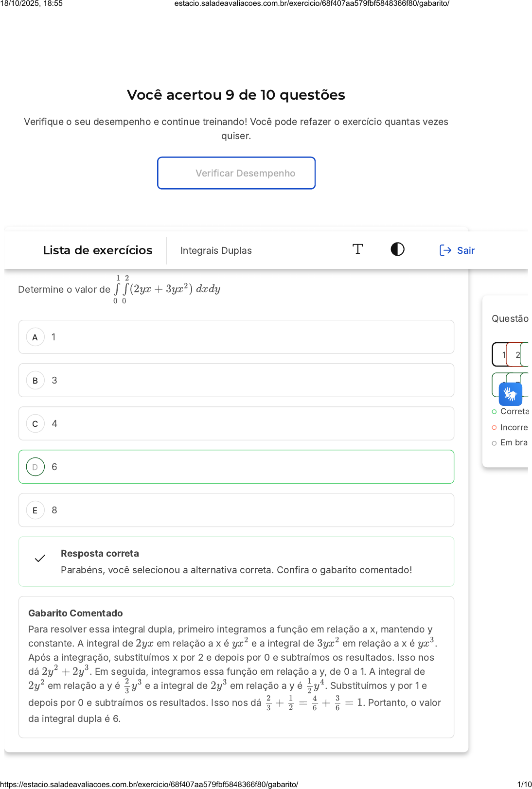The width and height of the screenshot is (532, 789).
Task: Toggle the high contrast half-circle icon
Action: tap(397, 249)
